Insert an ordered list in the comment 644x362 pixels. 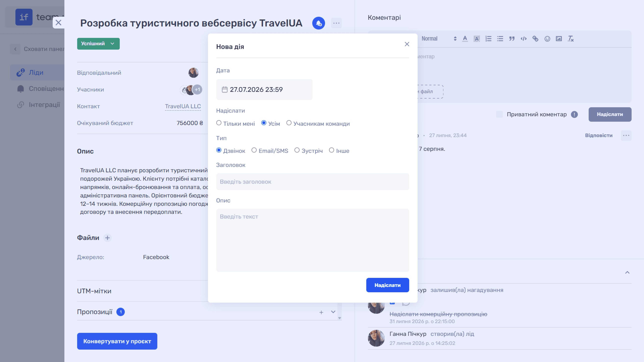pyautogui.click(x=489, y=39)
